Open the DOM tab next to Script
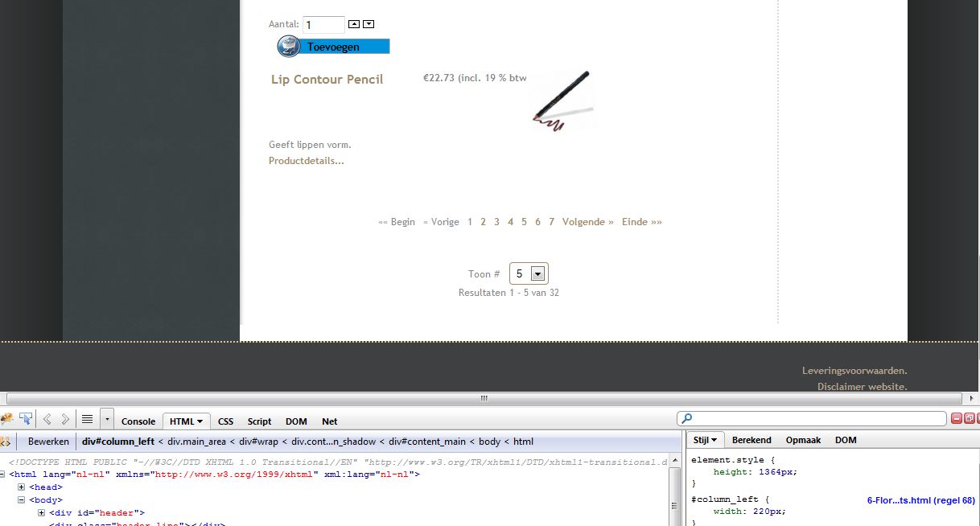980x526 pixels. [x=296, y=421]
